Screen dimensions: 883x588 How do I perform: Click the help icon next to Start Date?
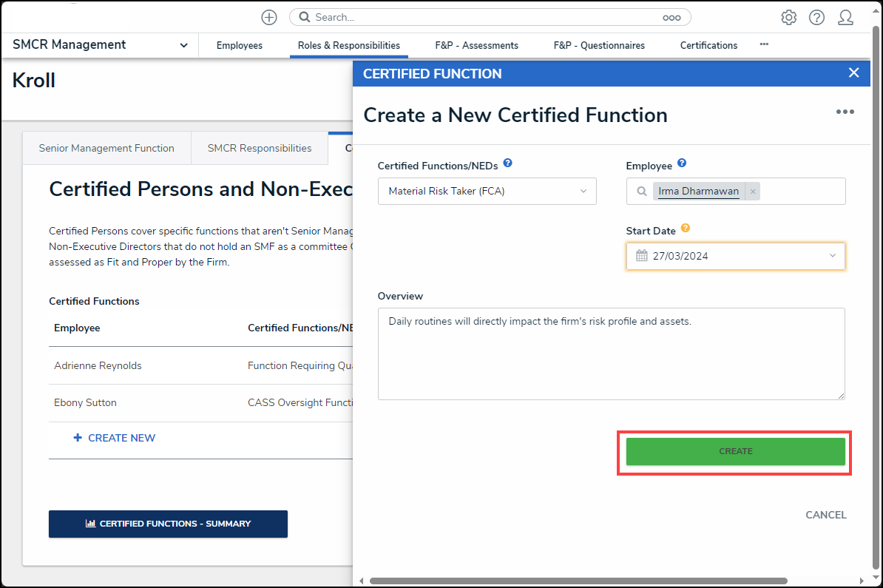[x=686, y=229]
